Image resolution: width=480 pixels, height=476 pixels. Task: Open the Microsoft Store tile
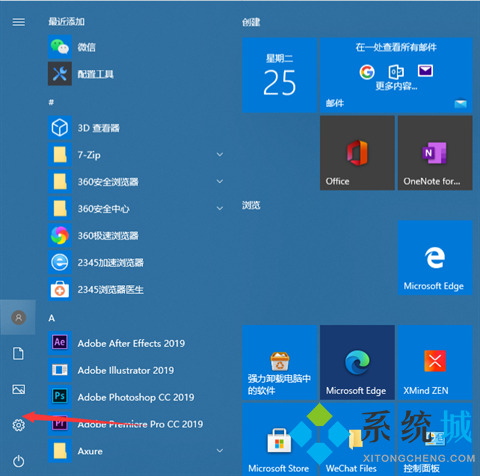coord(280,439)
